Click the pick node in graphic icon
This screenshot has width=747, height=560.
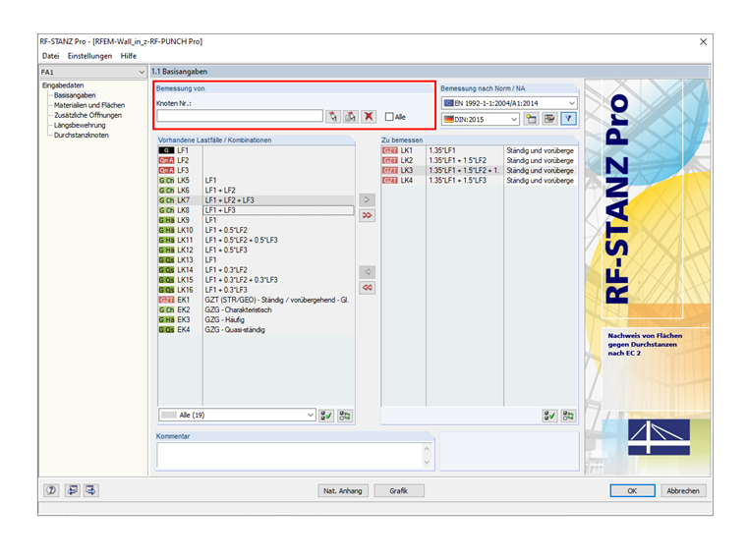click(333, 117)
